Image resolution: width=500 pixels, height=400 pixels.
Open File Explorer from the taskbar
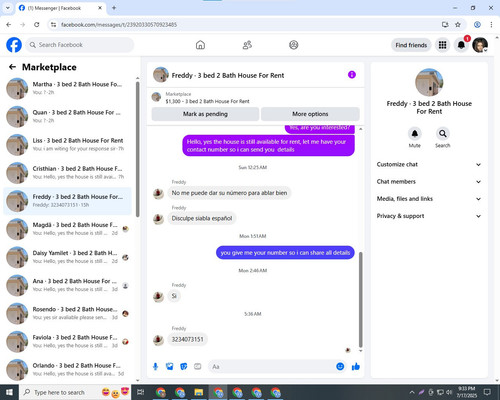coord(199,392)
